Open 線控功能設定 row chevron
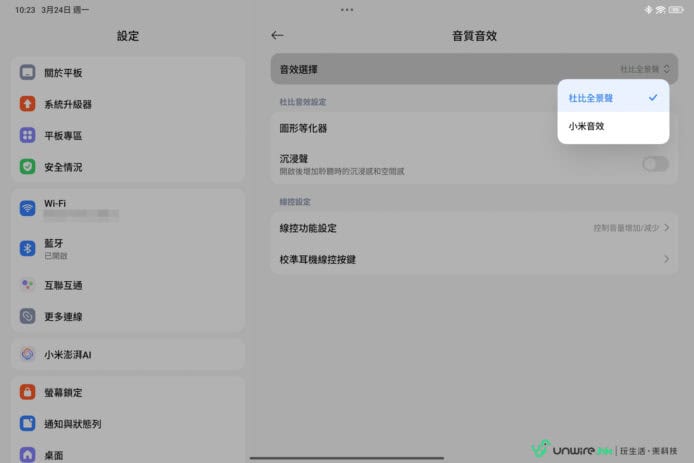The image size is (694, 463). coord(666,228)
